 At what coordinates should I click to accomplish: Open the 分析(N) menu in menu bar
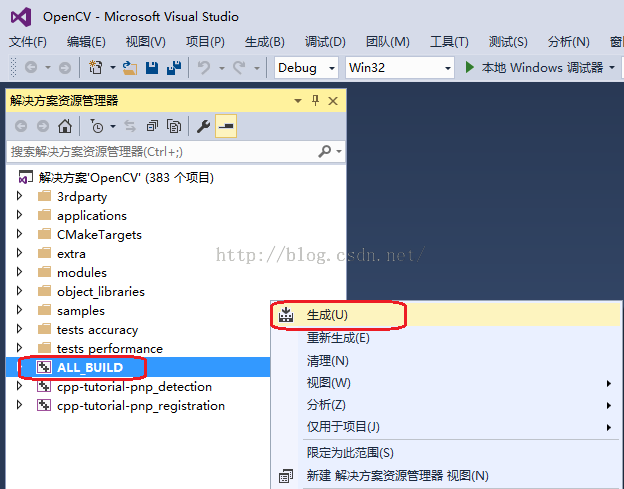(568, 42)
